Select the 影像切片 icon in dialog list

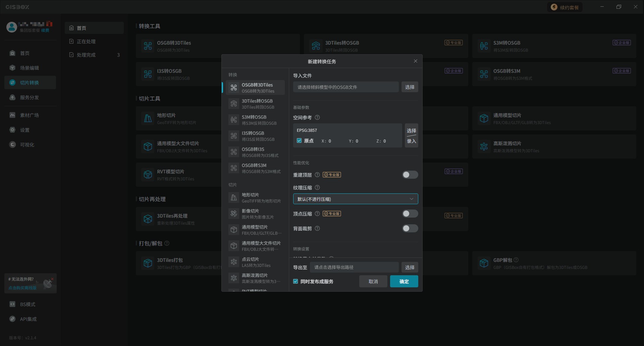(234, 214)
